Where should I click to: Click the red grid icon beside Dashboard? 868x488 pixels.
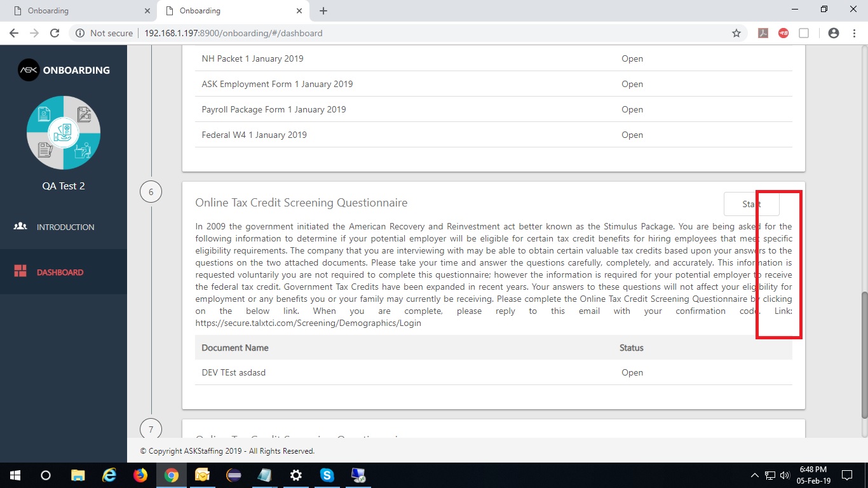[20, 271]
